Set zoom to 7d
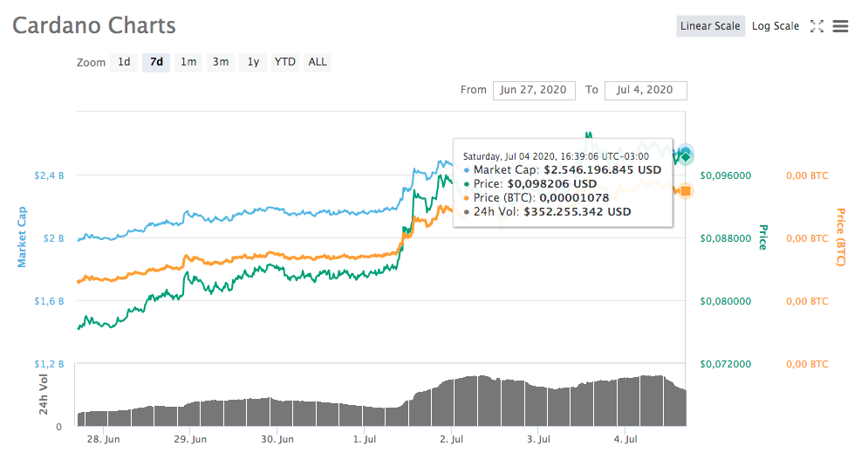Viewport: 868px width, 453px height. click(x=157, y=62)
